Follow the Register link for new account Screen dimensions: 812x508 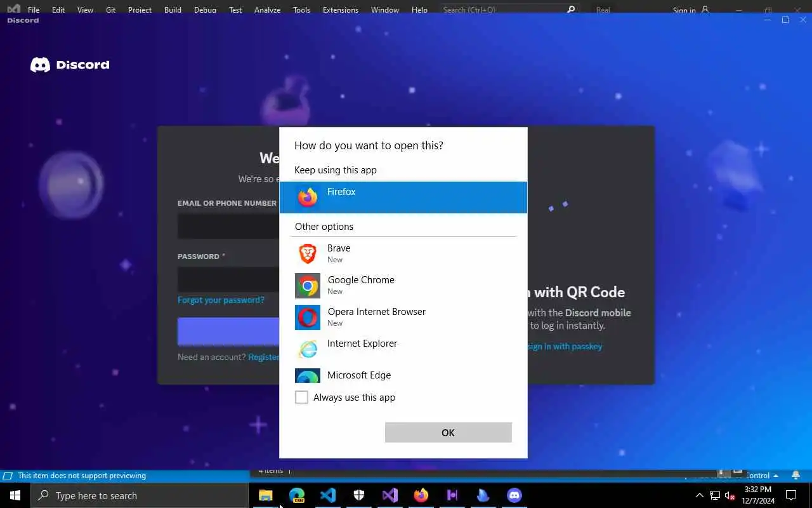pos(264,357)
